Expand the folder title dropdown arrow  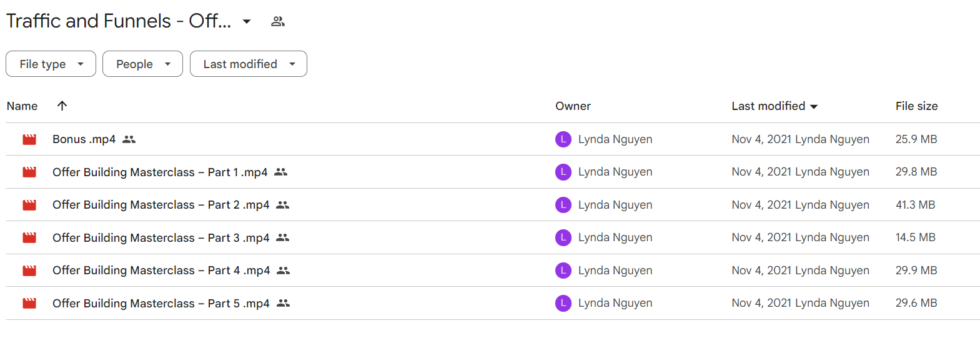tap(247, 21)
